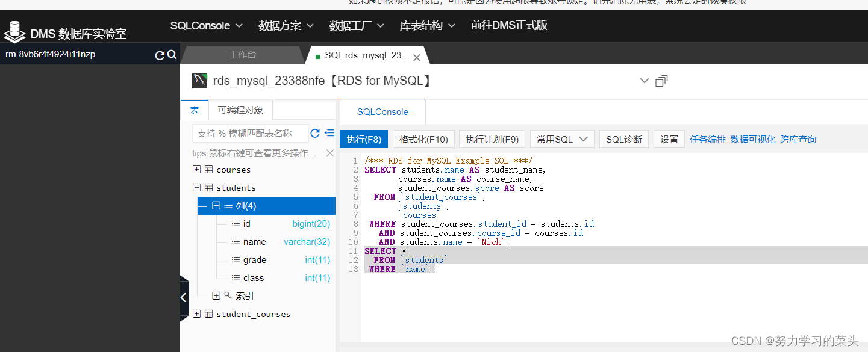Open the 常用SQL dropdown
The height and width of the screenshot is (352, 868).
click(x=562, y=139)
